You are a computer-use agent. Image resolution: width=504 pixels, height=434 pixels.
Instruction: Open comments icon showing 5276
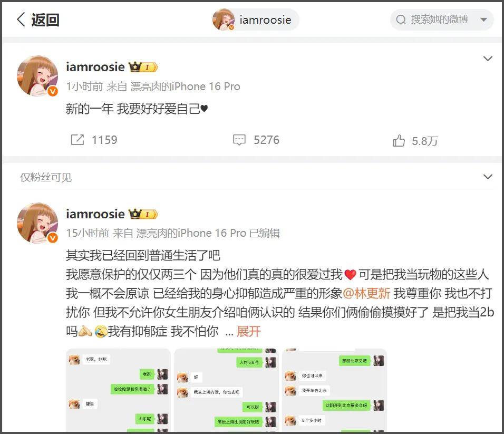pyautogui.click(x=239, y=140)
